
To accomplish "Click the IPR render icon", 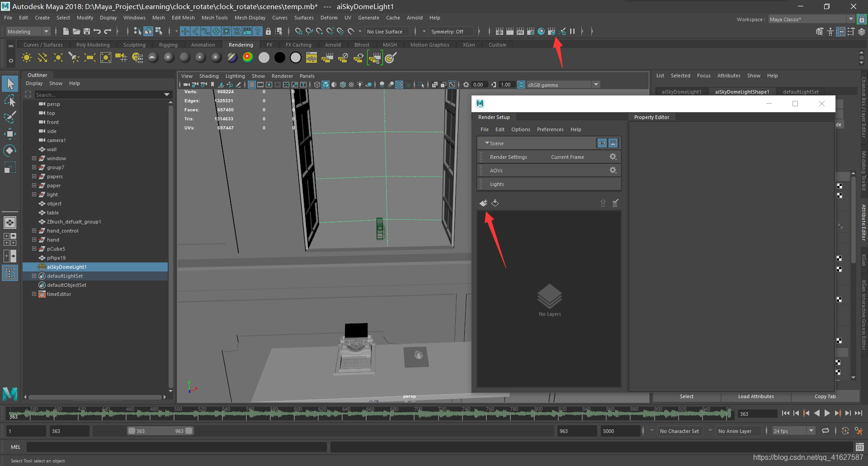I will point(520,31).
